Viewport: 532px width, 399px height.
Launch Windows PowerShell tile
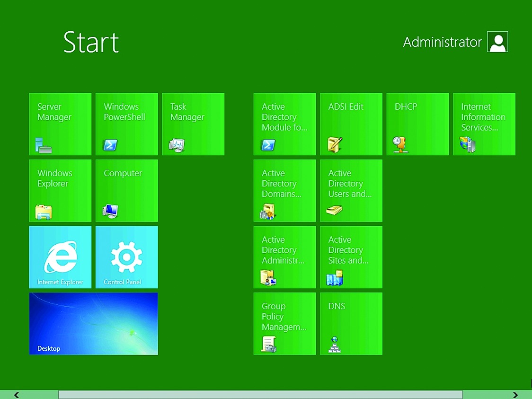point(126,124)
